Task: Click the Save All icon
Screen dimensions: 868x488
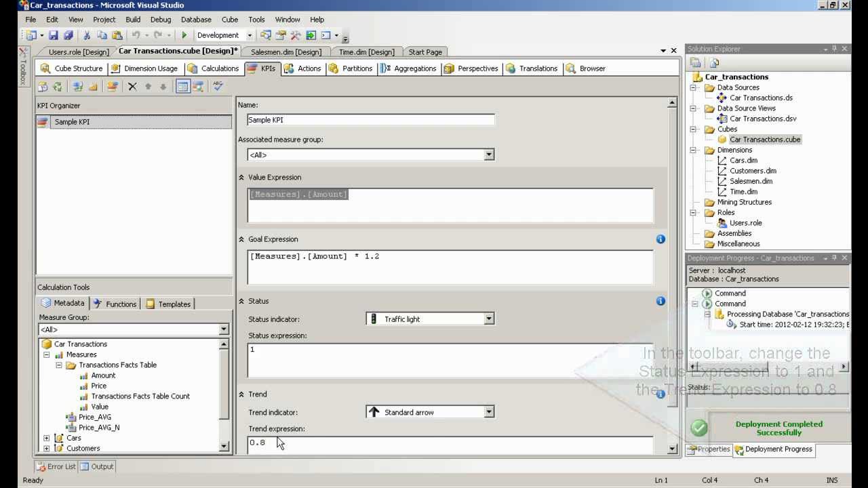Action: pyautogui.click(x=68, y=35)
